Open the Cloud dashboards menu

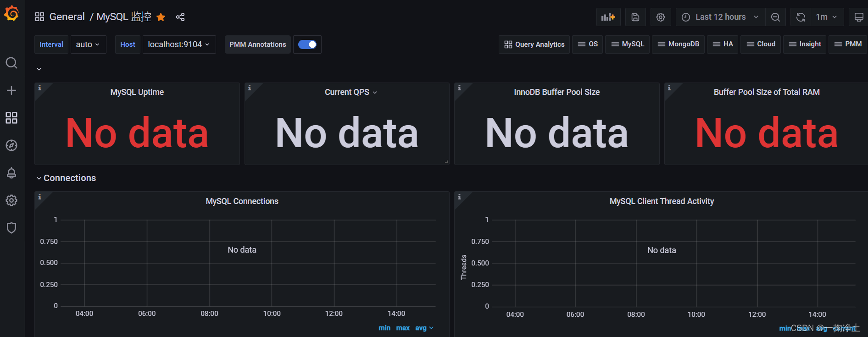(761, 44)
